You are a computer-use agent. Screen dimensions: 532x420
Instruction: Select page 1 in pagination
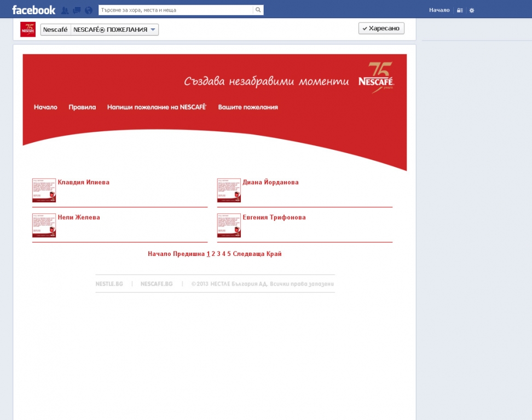pyautogui.click(x=209, y=254)
